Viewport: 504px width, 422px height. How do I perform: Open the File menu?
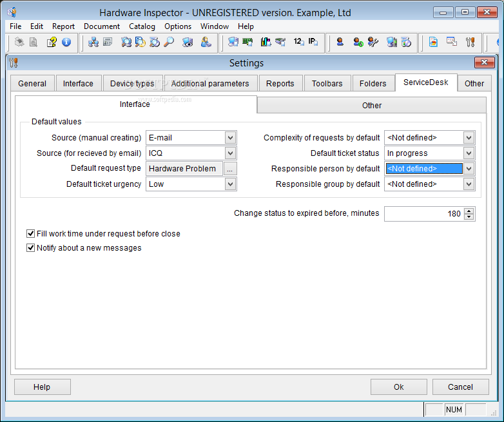15,26
